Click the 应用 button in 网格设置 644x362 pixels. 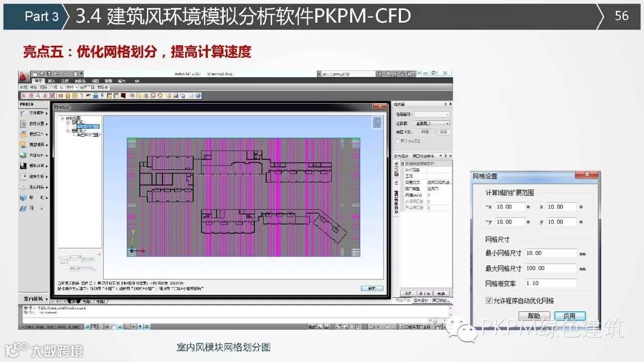(x=569, y=316)
